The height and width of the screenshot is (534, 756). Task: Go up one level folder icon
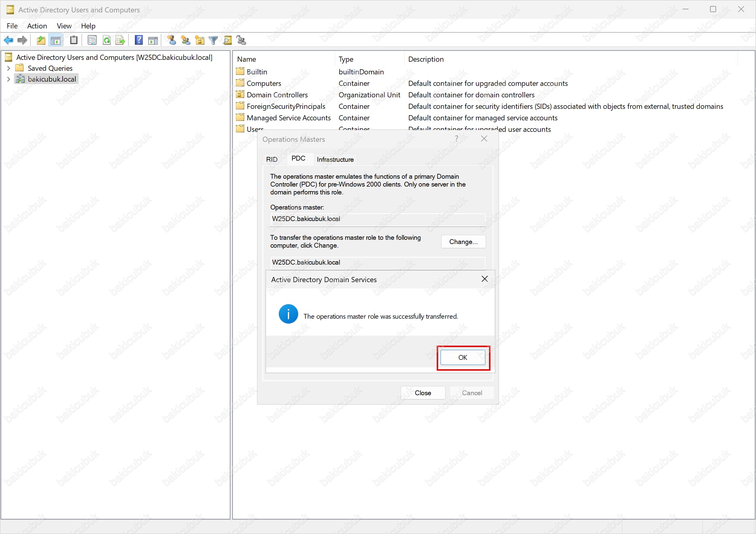coord(41,41)
